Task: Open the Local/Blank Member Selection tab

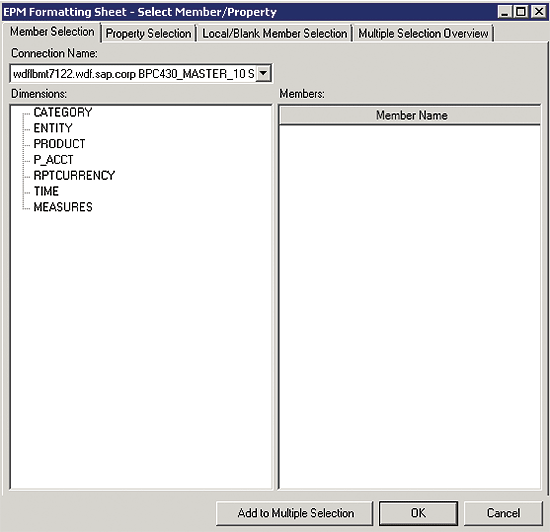Action: [x=275, y=34]
